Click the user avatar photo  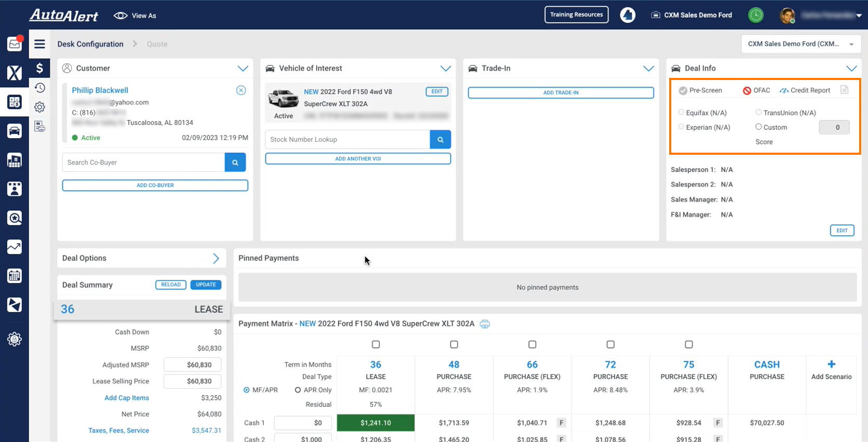point(788,16)
